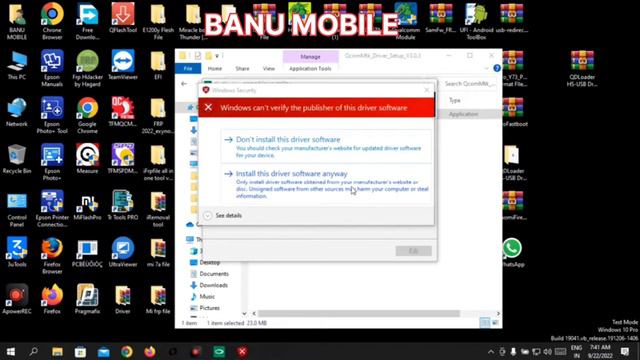Choose Install this driver software anyway
Viewport: 640px width, 360px height.
(x=326, y=184)
